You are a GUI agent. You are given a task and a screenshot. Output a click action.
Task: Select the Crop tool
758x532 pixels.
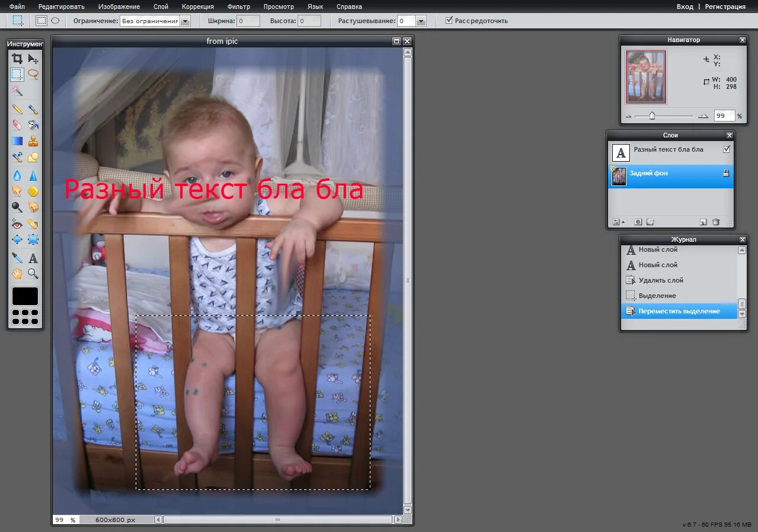(x=17, y=59)
